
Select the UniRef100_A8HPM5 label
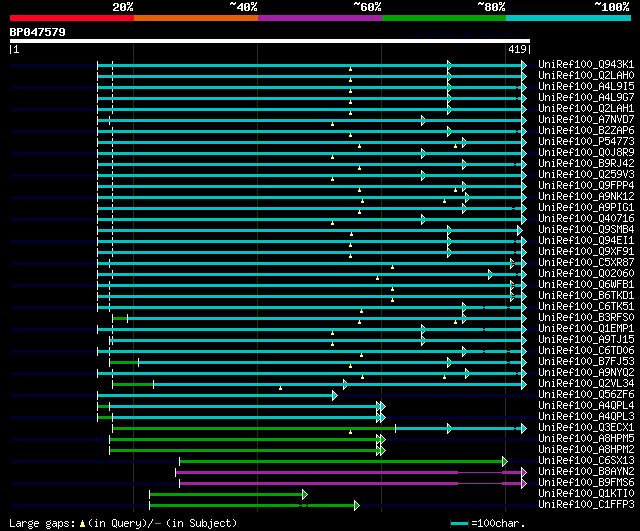(x=586, y=439)
